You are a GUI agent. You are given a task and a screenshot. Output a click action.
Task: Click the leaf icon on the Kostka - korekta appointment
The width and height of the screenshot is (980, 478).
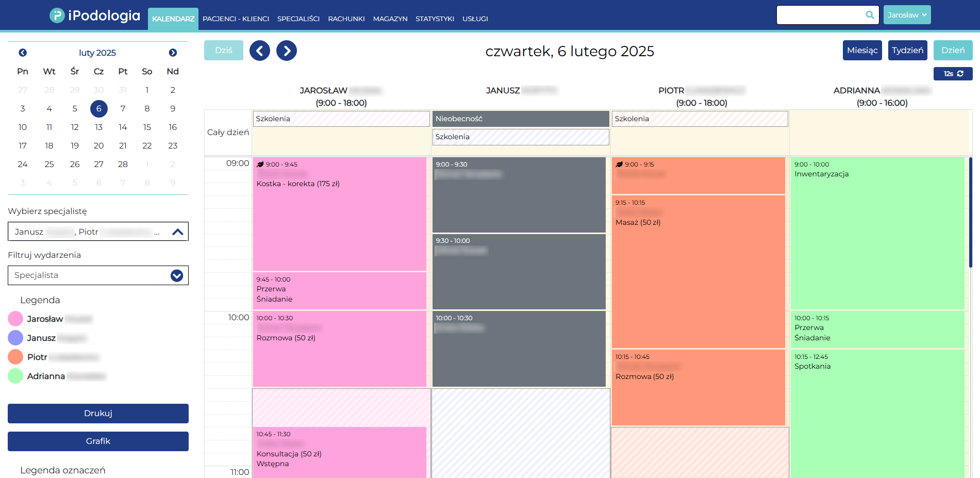point(260,164)
